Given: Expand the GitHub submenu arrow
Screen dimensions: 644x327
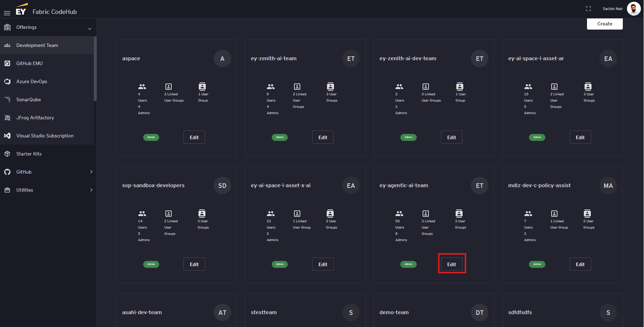Looking at the screenshot, I should coord(91,172).
